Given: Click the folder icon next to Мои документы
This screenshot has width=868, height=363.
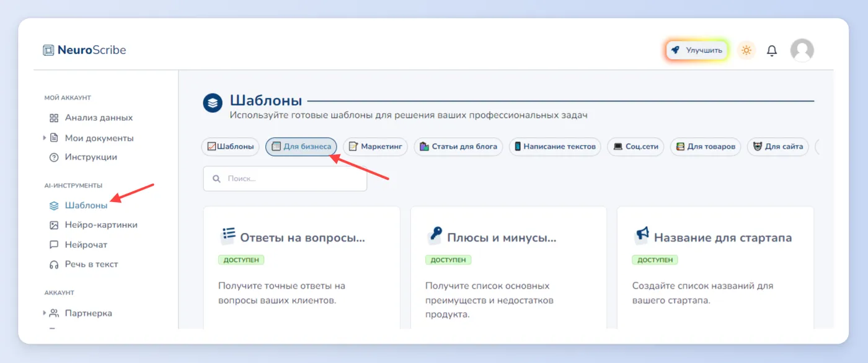Looking at the screenshot, I should 54,138.
